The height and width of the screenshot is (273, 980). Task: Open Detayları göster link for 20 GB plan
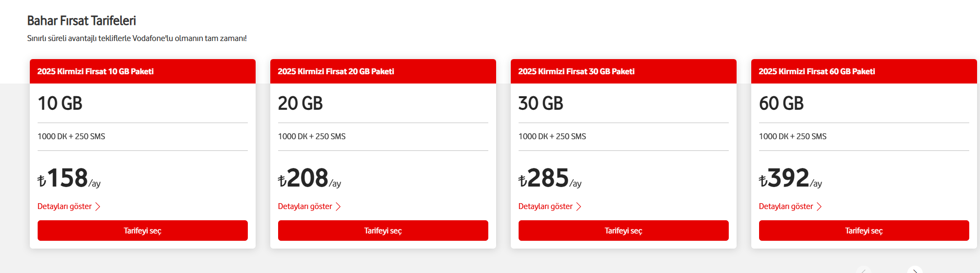coord(305,207)
